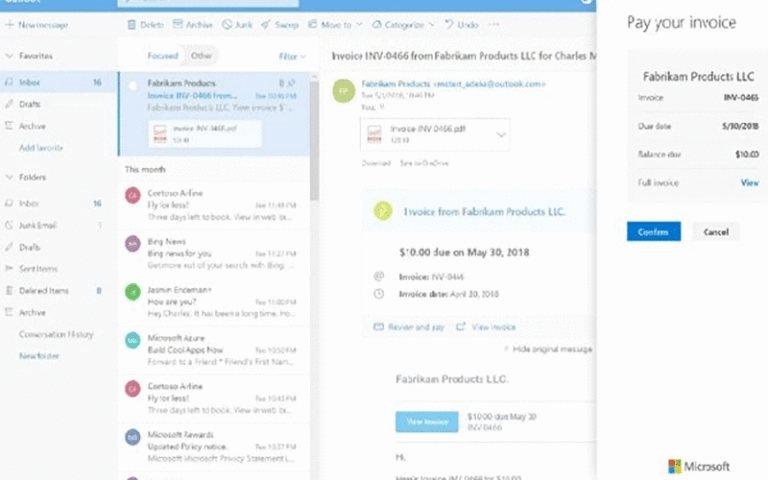Click the search box at top
Screen dimensions: 768x480
click(x=208, y=2)
